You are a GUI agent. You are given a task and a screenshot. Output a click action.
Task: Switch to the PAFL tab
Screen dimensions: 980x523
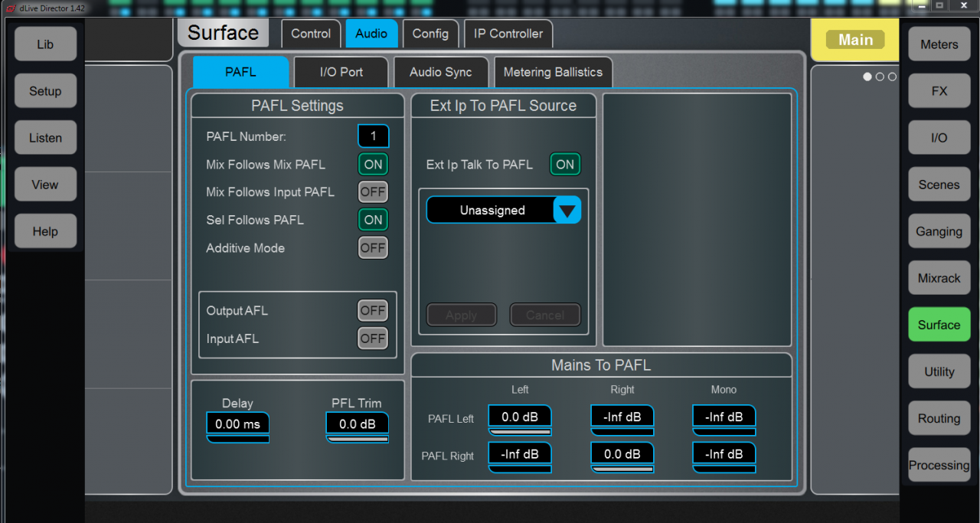tap(241, 72)
